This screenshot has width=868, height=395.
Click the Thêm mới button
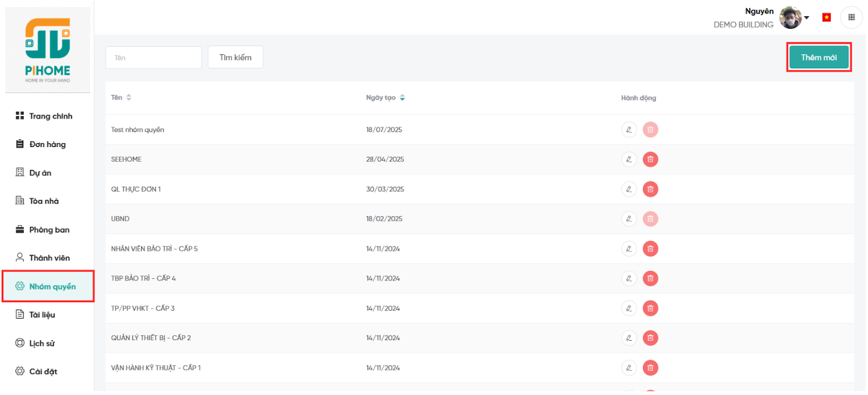pyautogui.click(x=818, y=58)
